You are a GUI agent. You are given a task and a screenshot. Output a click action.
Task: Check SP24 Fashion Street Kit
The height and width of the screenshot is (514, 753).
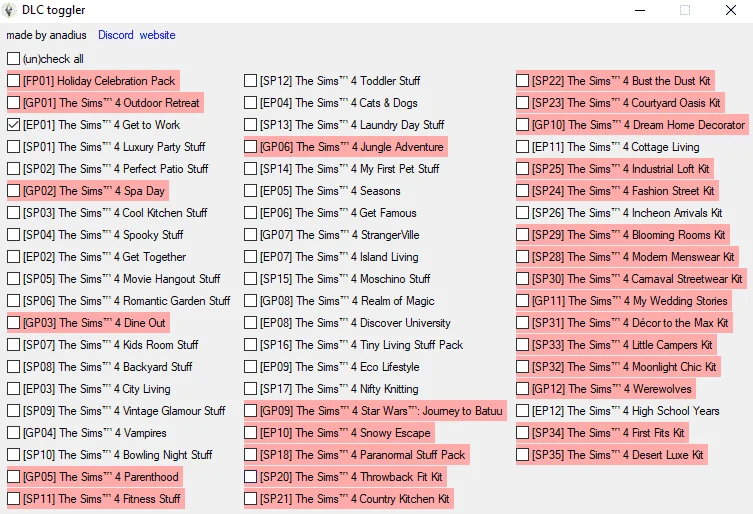(522, 191)
